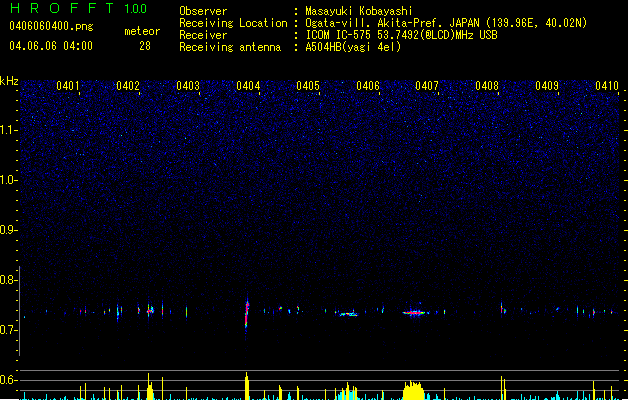Image resolution: width=629 pixels, height=400 pixels.
Task: Click the 0.8 kHz axis label
Action: point(8,280)
